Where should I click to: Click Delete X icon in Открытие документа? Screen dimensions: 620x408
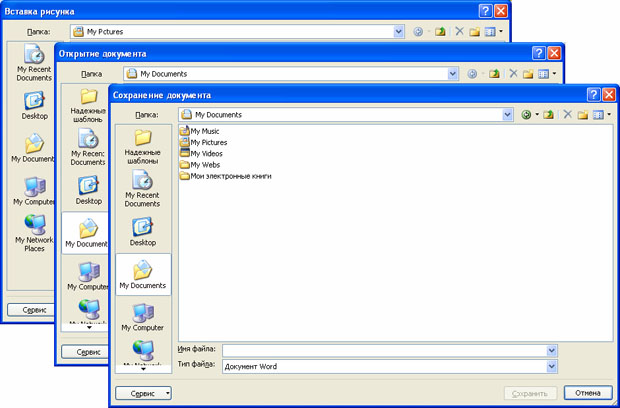pyautogui.click(x=513, y=74)
